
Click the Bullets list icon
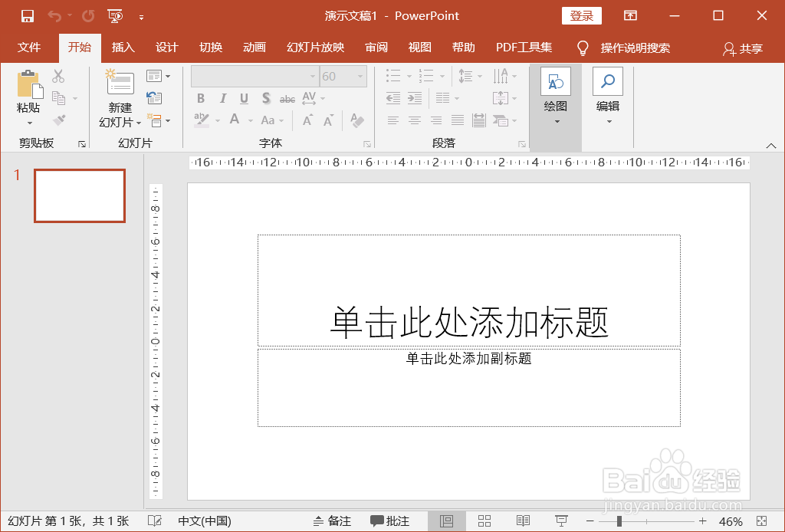click(x=393, y=76)
